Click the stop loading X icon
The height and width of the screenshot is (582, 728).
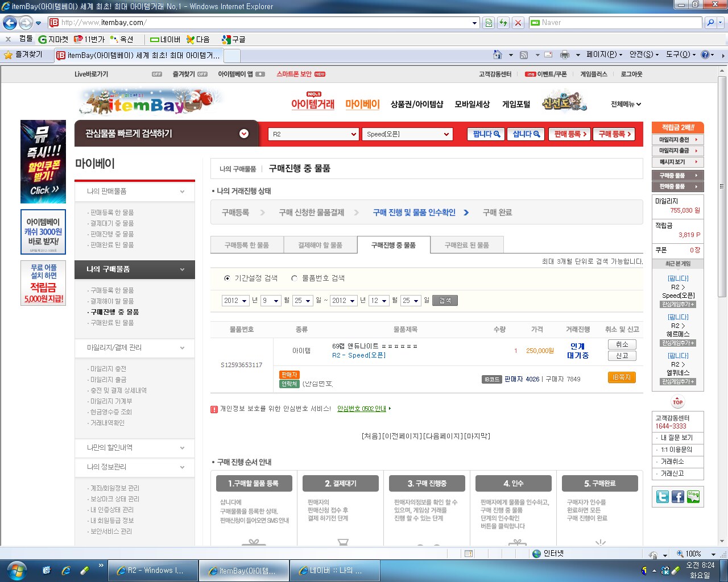[x=518, y=23]
